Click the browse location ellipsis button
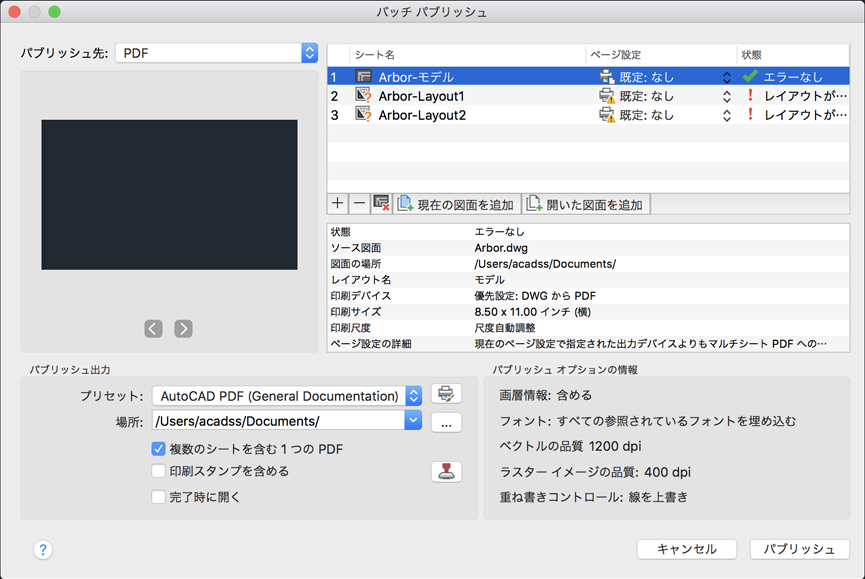Screen dimensions: 865x579 tap(446, 422)
